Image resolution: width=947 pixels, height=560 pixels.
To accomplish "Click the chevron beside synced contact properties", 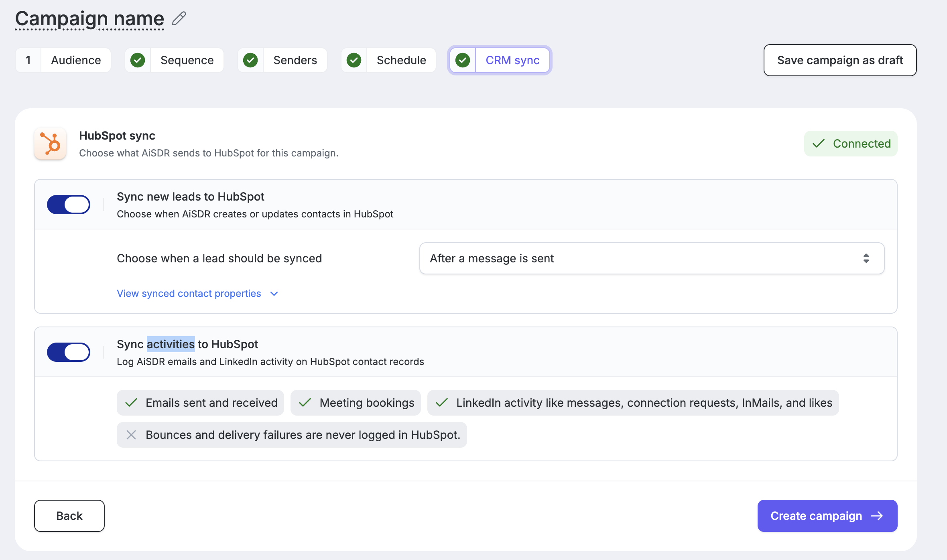I will (x=274, y=294).
